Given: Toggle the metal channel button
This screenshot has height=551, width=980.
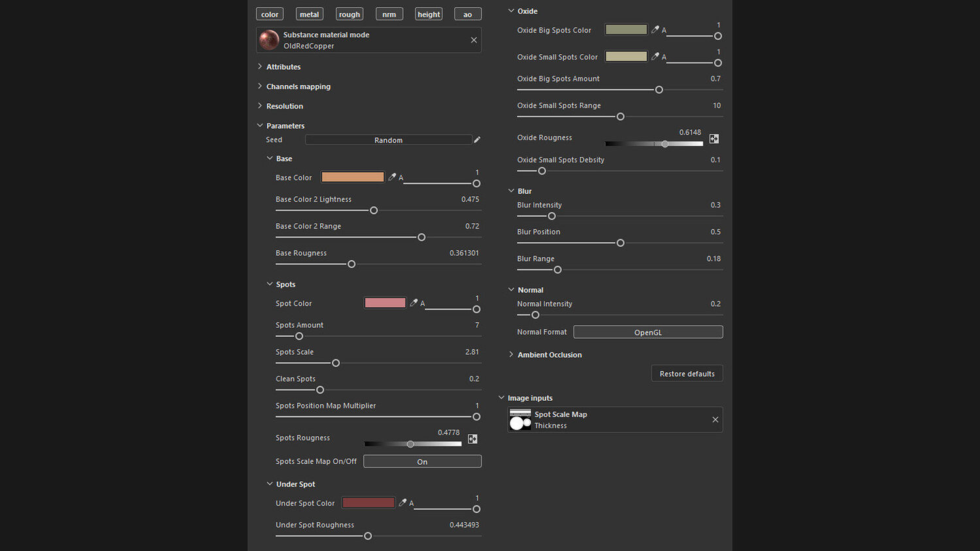Looking at the screenshot, I should coord(309,14).
